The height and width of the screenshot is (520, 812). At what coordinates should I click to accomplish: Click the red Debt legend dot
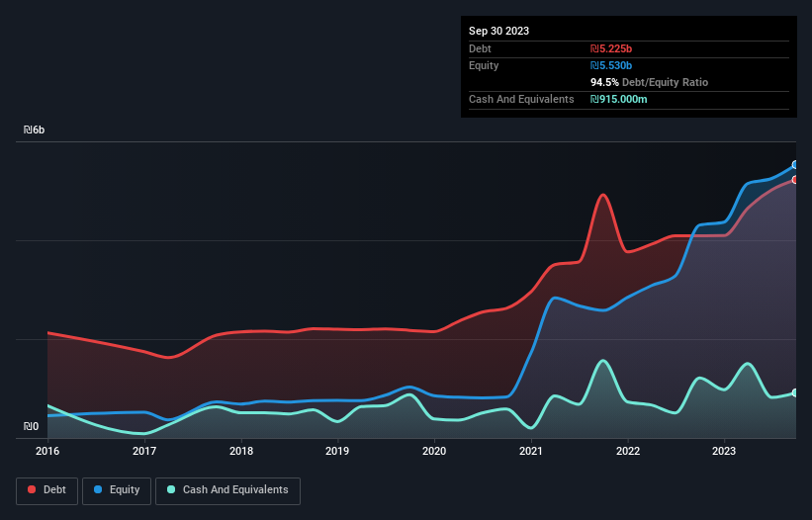pos(32,489)
